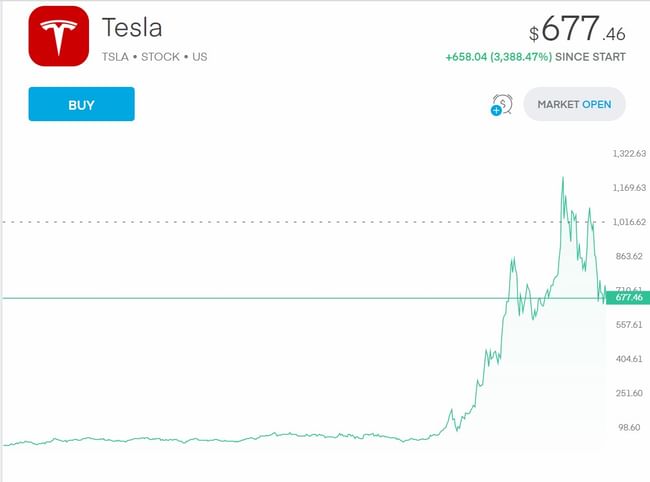
Task: Click the 1,169.63 axis label
Action: pyautogui.click(x=628, y=188)
